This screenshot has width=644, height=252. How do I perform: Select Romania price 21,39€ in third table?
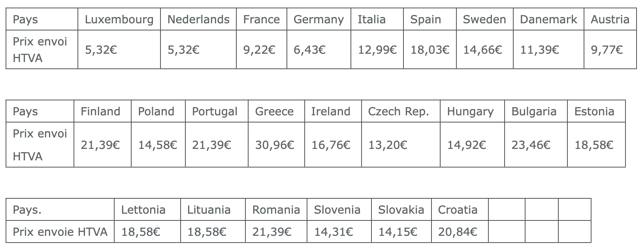tap(276, 231)
